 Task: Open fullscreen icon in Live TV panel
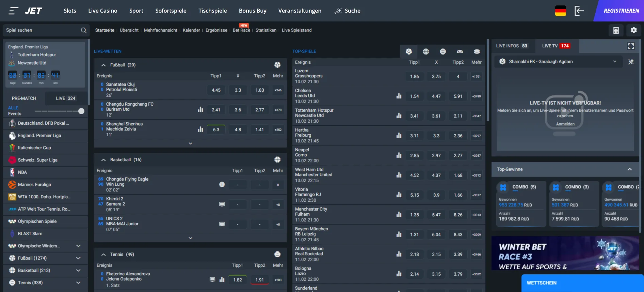[x=631, y=46]
